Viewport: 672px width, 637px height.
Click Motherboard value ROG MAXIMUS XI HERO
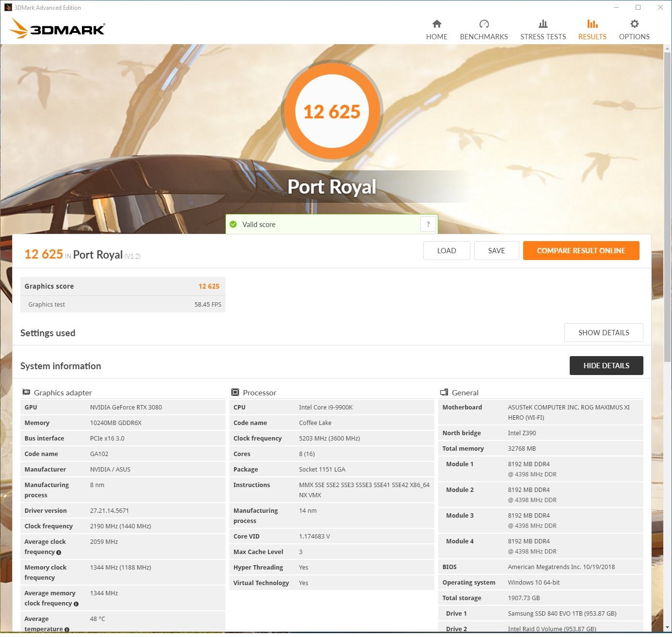[x=569, y=412]
